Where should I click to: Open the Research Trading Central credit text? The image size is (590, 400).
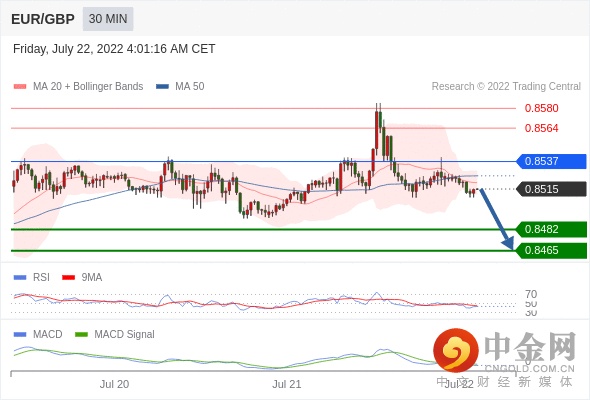tap(506, 87)
